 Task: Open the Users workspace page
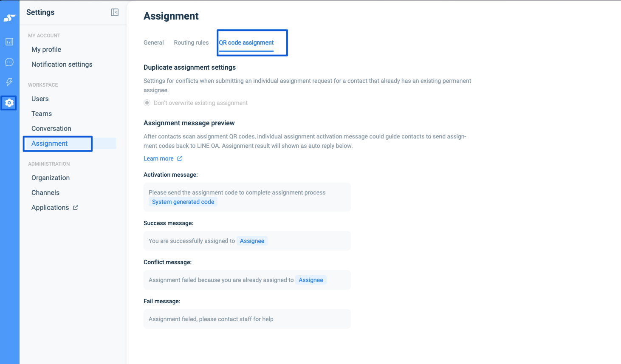40,99
